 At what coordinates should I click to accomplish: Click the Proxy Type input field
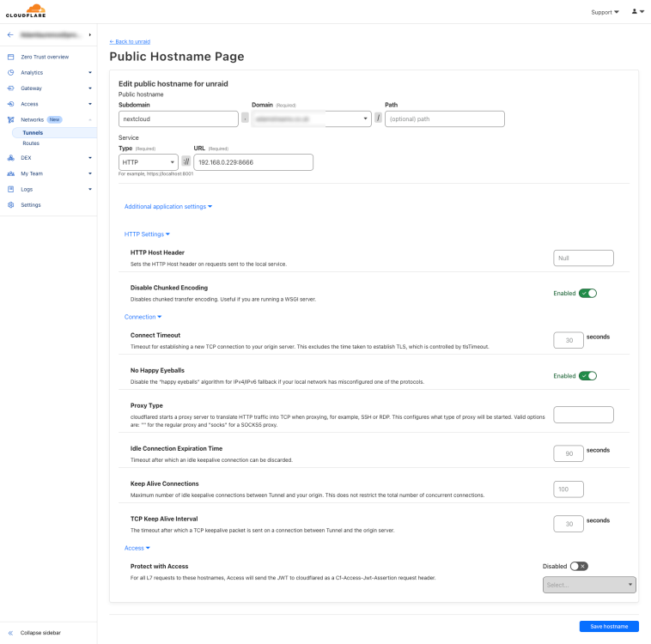point(583,415)
